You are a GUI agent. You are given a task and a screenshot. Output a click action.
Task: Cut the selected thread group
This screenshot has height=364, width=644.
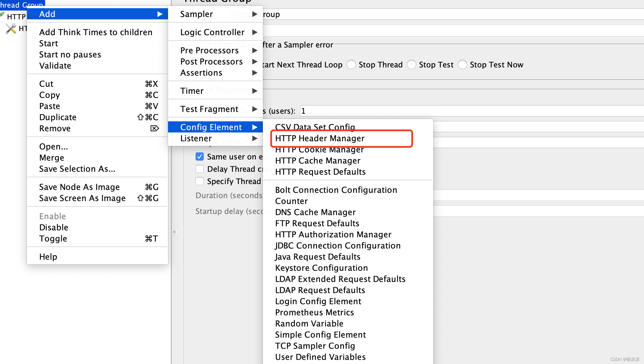[x=97, y=84]
